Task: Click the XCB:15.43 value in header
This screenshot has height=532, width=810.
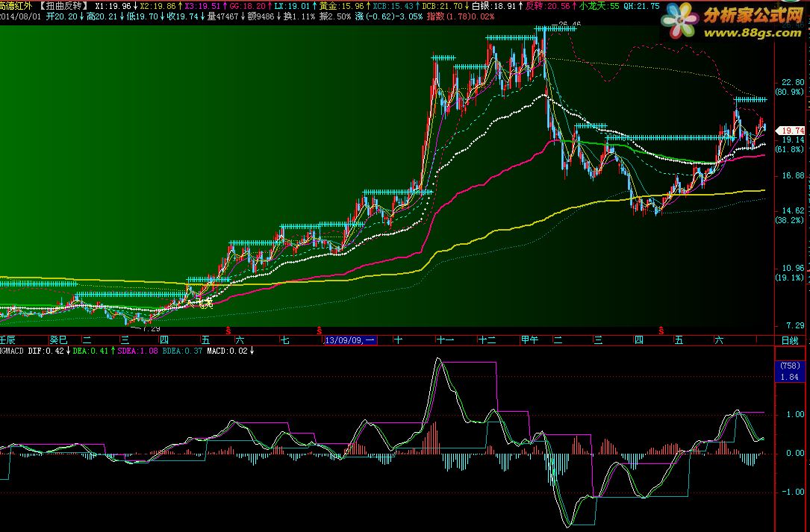Action: (x=393, y=6)
